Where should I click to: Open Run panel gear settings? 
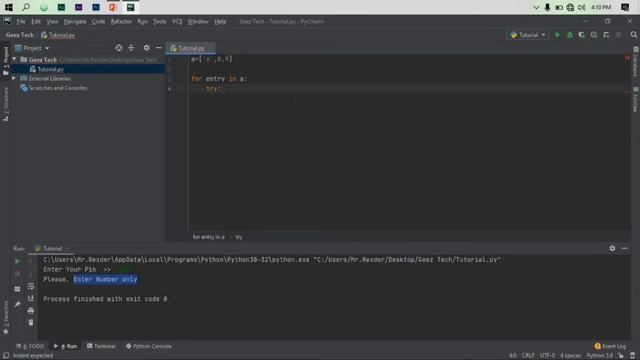[612, 248]
